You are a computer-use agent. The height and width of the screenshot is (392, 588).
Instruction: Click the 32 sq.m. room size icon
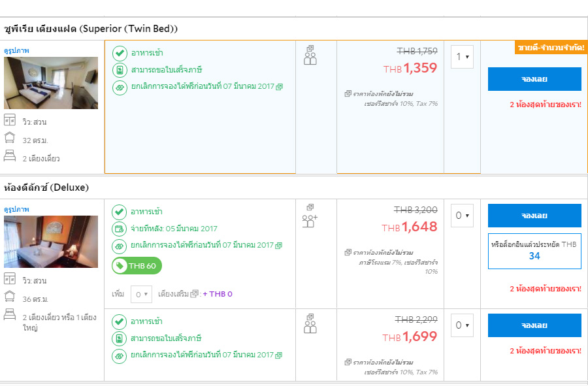pyautogui.click(x=10, y=139)
